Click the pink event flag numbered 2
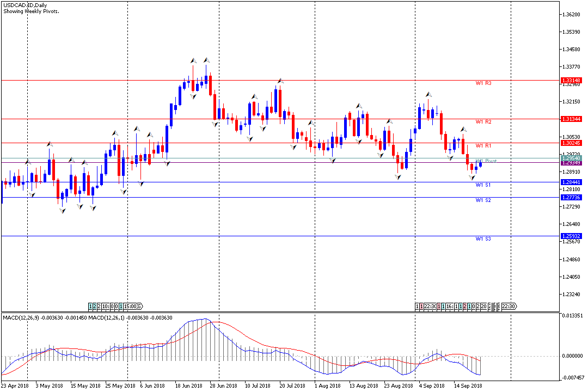588x392 pixels. (x=465, y=306)
